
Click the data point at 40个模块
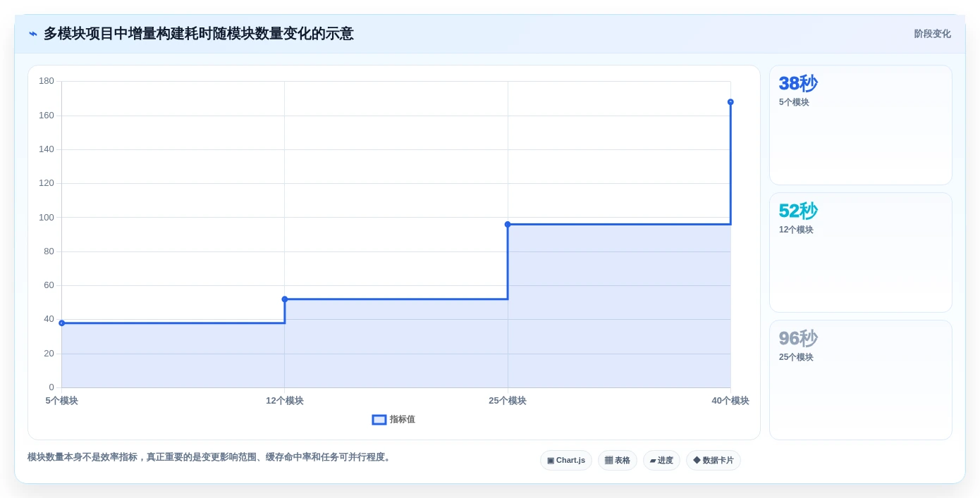pyautogui.click(x=730, y=102)
